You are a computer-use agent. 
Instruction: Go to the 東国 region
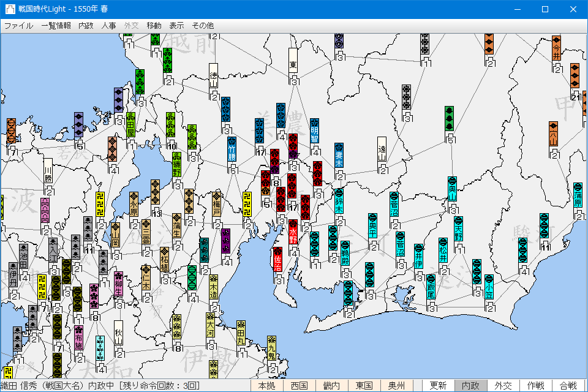pyautogui.click(x=364, y=386)
